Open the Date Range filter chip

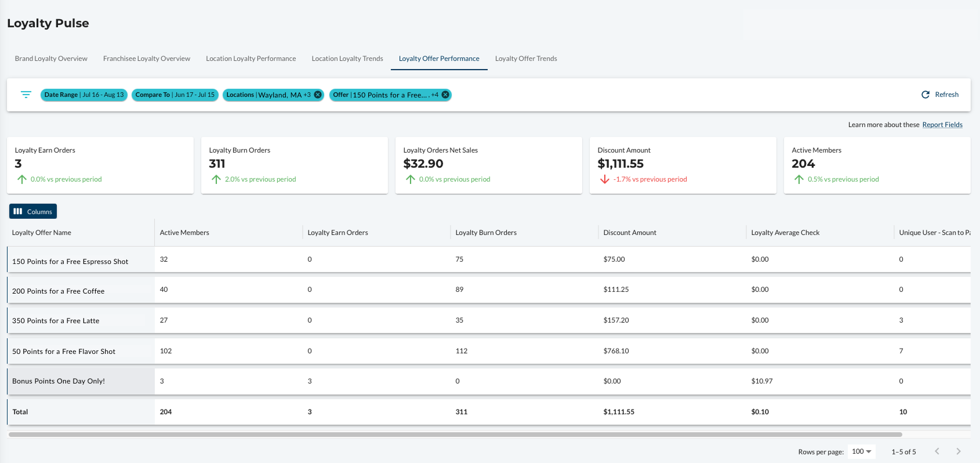coord(84,95)
